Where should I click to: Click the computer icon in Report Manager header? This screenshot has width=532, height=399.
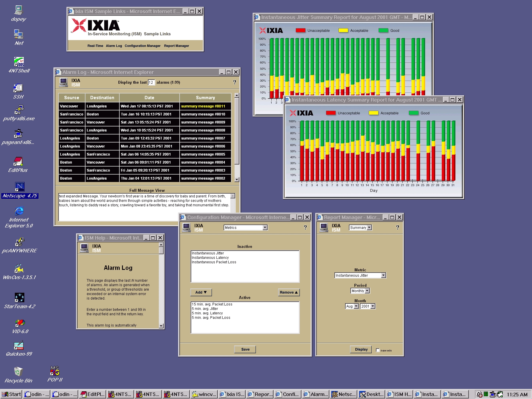click(x=324, y=227)
